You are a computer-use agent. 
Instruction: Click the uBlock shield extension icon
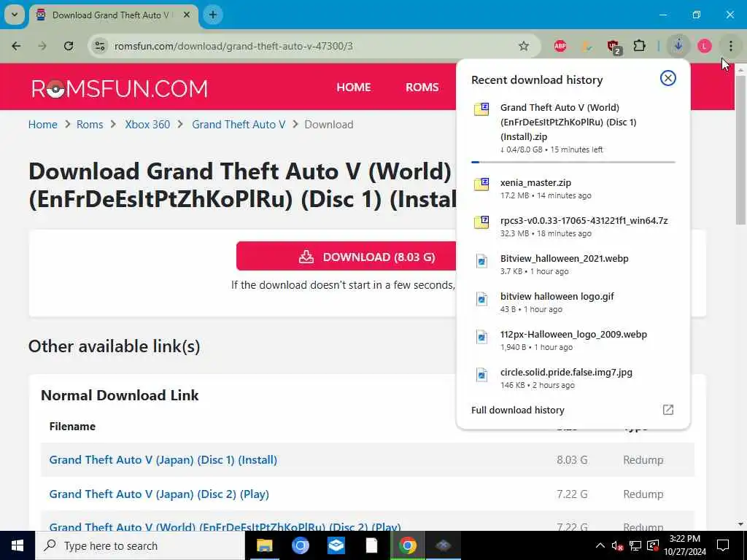(x=614, y=46)
